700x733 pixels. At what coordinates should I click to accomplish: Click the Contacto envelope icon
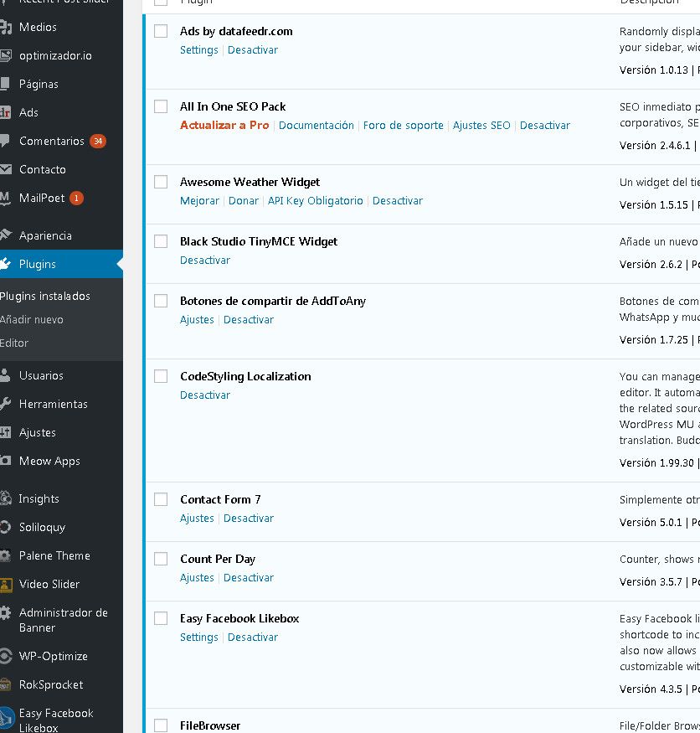pyautogui.click(x=6, y=169)
